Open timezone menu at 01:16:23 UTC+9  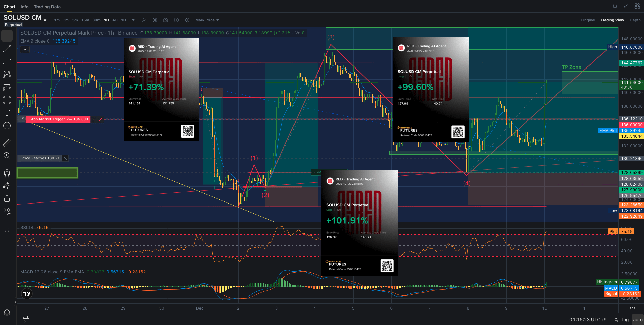point(588,320)
